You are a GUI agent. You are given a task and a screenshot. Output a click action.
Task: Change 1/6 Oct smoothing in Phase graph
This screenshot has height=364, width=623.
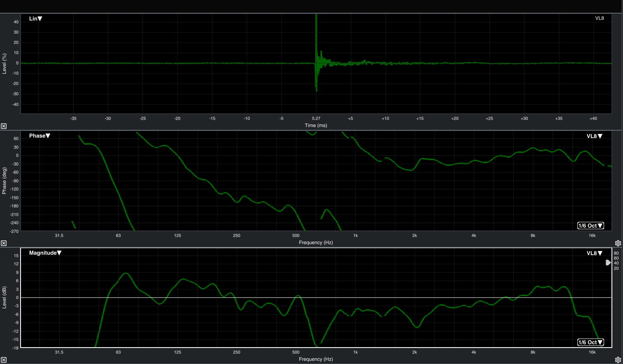click(590, 226)
